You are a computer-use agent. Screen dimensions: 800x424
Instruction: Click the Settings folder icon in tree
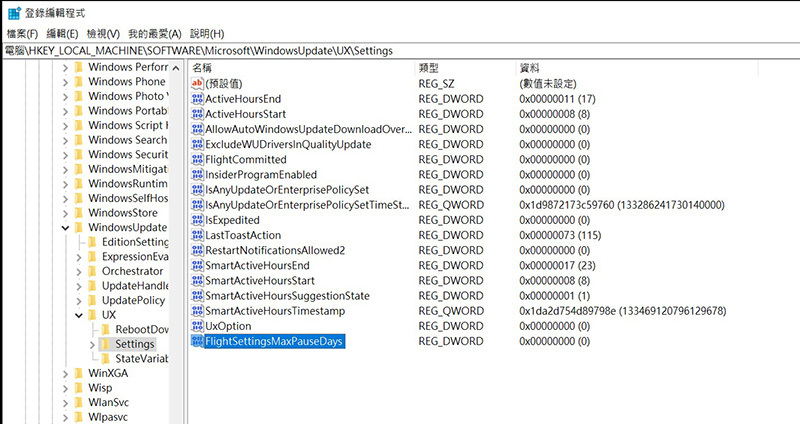coord(105,344)
